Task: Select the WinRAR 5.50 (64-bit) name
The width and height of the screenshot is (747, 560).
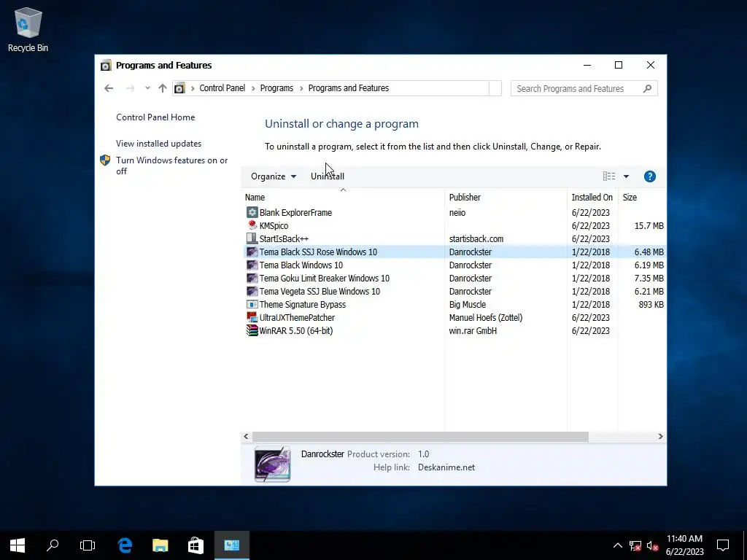Action: 296,330
